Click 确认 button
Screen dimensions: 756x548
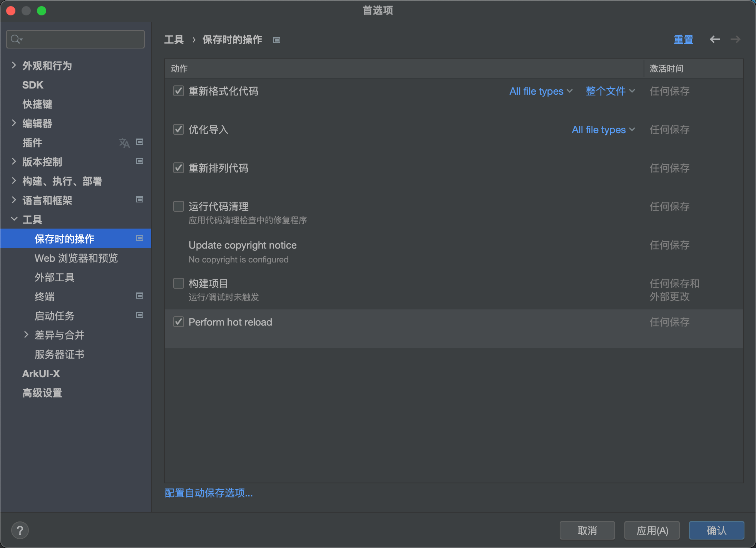tap(716, 530)
